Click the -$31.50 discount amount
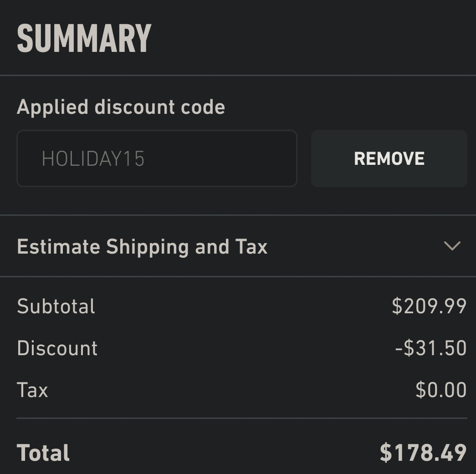This screenshot has width=476, height=474. (431, 348)
